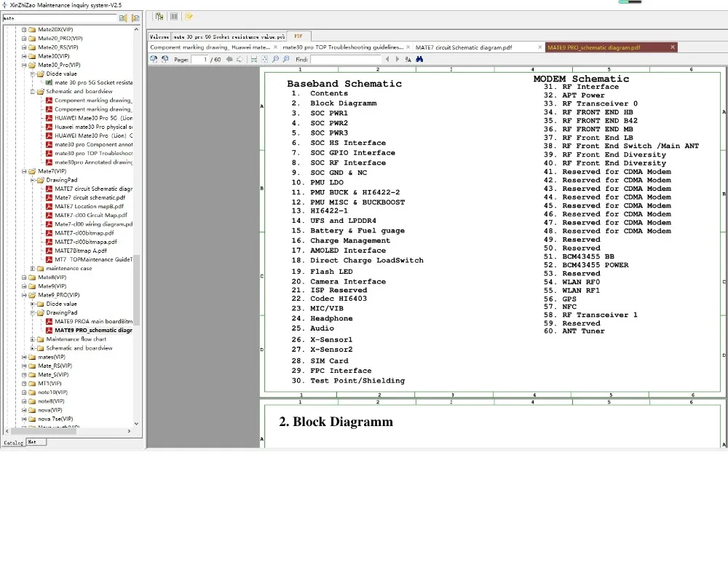The height and width of the screenshot is (587, 728).
Task: Expand the Mate20X(VIP) folder
Action: click(24, 30)
